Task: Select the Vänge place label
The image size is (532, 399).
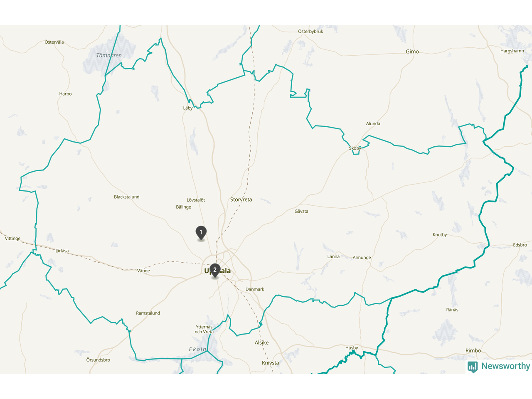Action: point(143,271)
